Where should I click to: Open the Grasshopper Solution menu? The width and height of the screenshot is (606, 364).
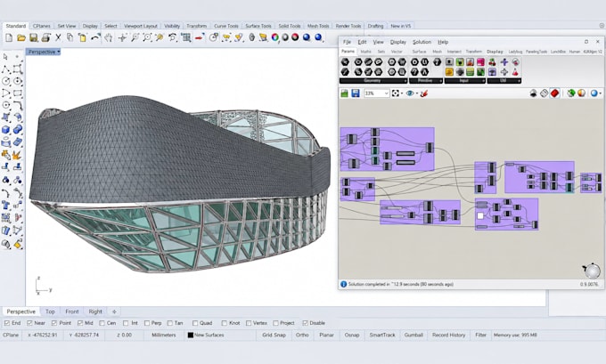422,42
